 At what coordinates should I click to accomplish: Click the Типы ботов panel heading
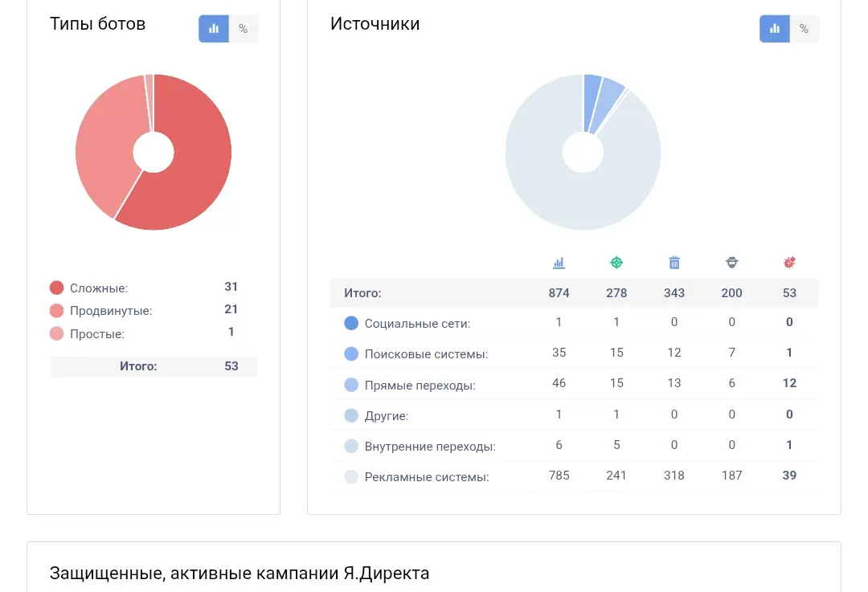coord(97,24)
